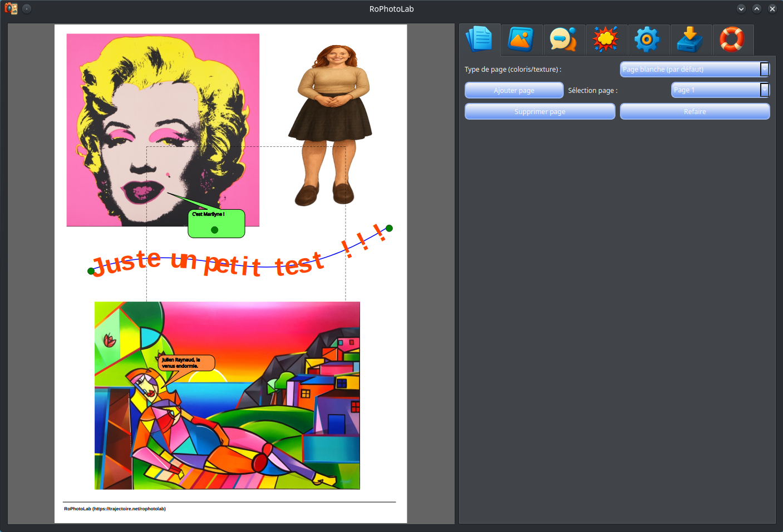
Task: Open the speech bubbles tab
Action: coord(564,40)
